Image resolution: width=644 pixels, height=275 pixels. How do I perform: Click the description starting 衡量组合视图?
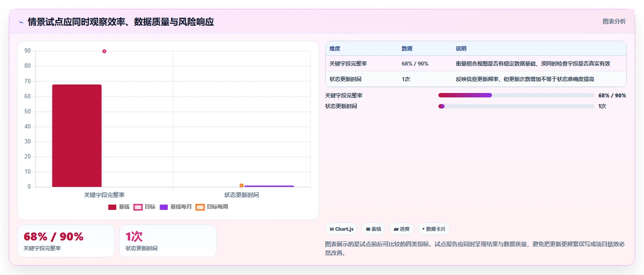click(x=533, y=64)
